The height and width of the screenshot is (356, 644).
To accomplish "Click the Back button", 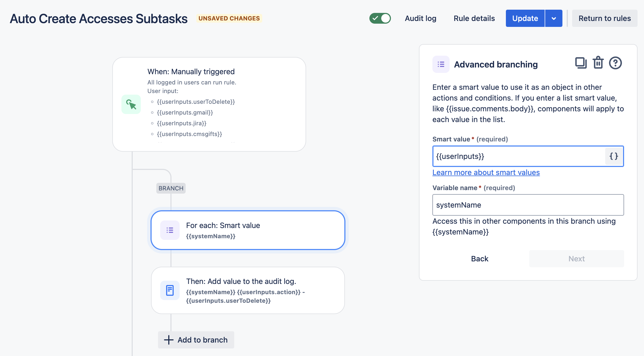I will coord(479,259).
